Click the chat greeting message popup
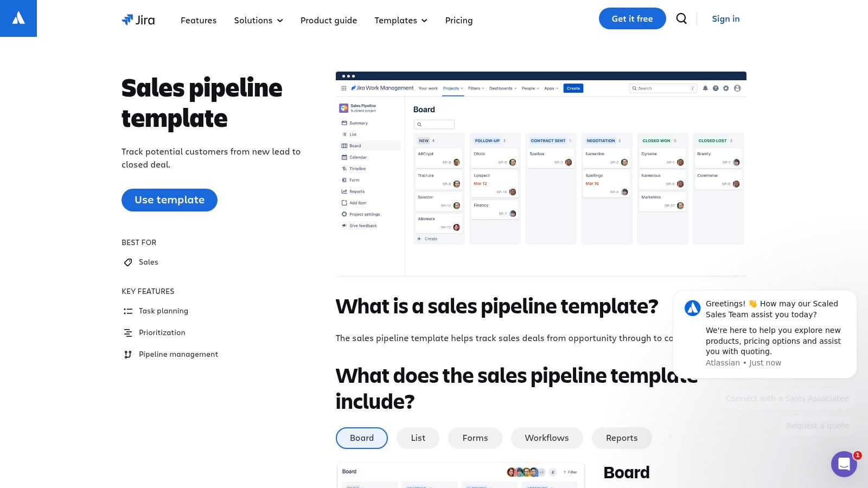This screenshot has width=868, height=488. pos(765,334)
